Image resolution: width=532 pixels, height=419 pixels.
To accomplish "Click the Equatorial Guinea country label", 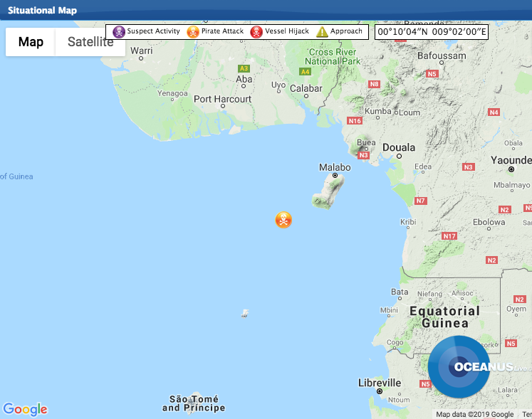I will [444, 317].
